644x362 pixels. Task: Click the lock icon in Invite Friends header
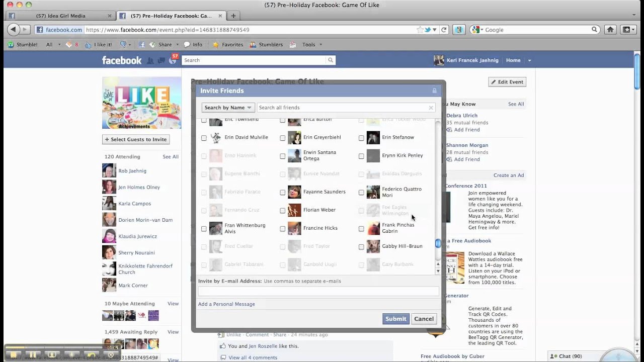(434, 90)
